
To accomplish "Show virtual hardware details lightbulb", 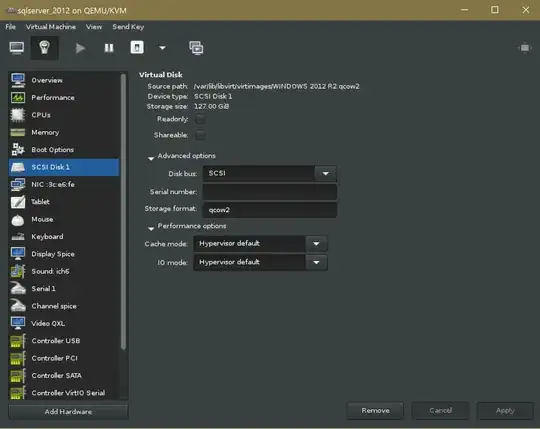I will pos(44,48).
